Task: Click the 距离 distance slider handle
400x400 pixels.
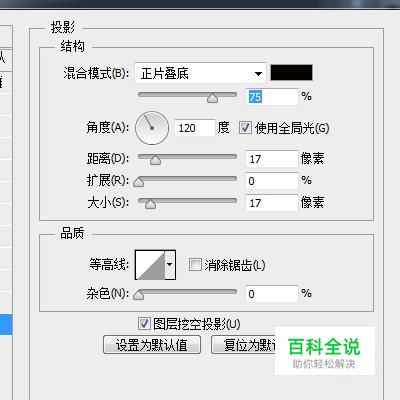Action: coord(155,160)
